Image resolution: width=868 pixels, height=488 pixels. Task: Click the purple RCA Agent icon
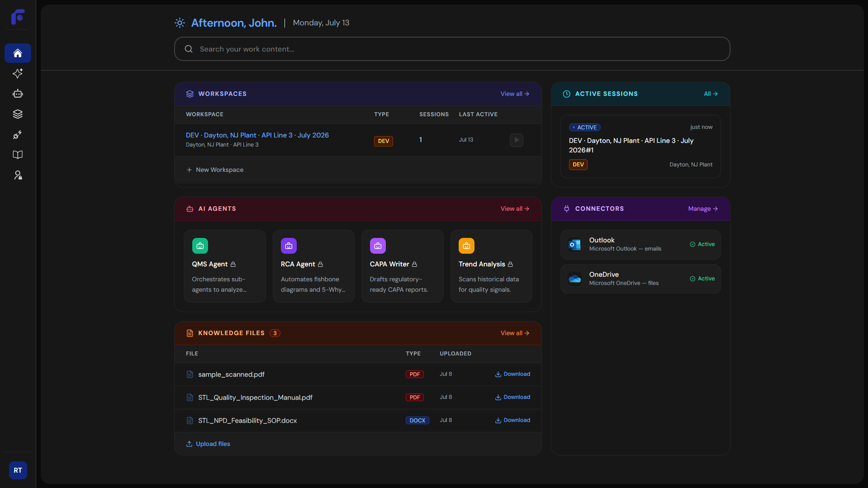tap(289, 246)
